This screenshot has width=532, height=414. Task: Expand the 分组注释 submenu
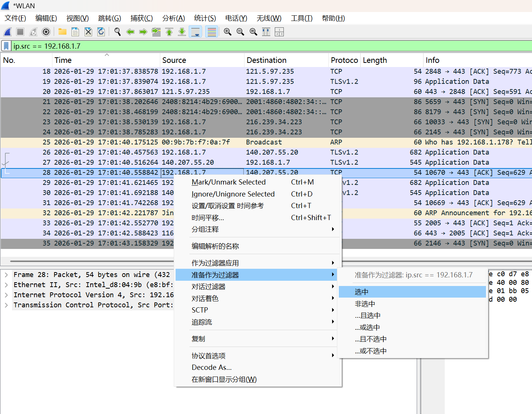pyautogui.click(x=258, y=229)
